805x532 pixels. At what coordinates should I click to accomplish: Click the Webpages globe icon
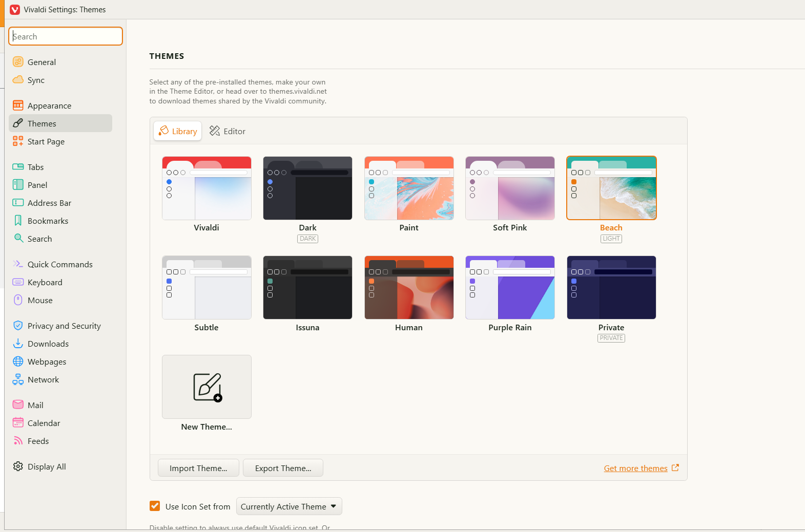(18, 361)
